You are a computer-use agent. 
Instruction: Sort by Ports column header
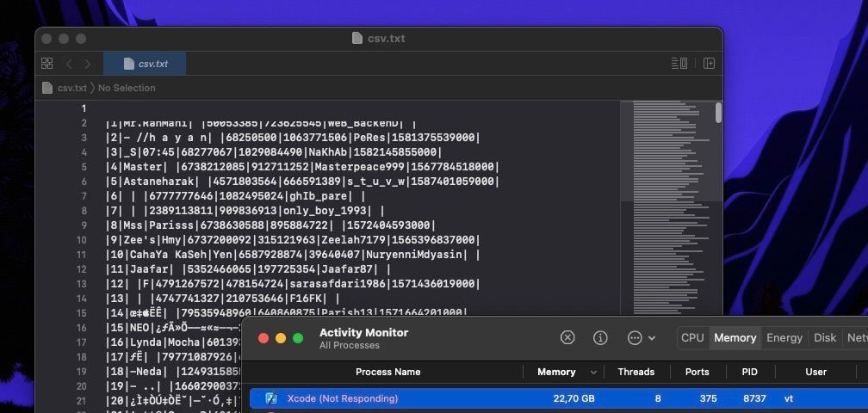[697, 372]
